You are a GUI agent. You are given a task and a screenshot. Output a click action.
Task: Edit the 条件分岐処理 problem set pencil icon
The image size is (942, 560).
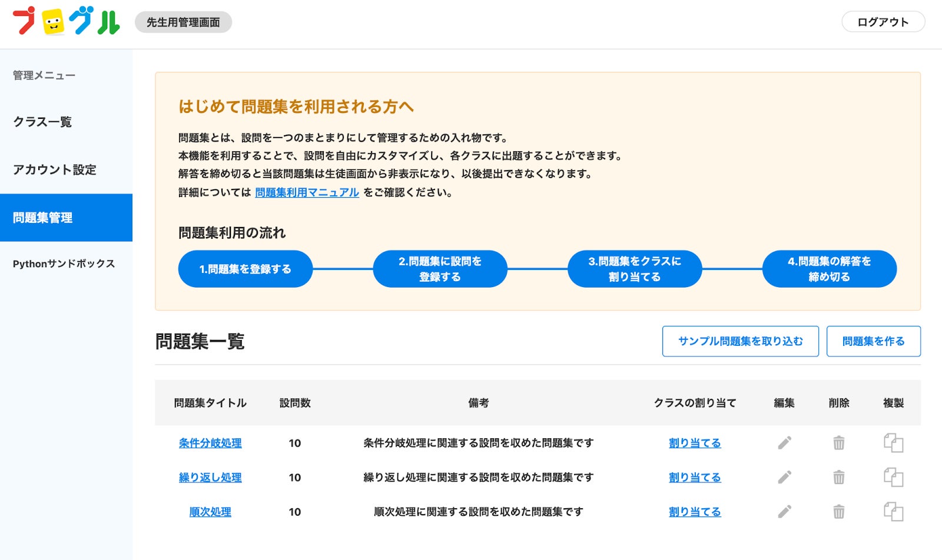pos(784,443)
